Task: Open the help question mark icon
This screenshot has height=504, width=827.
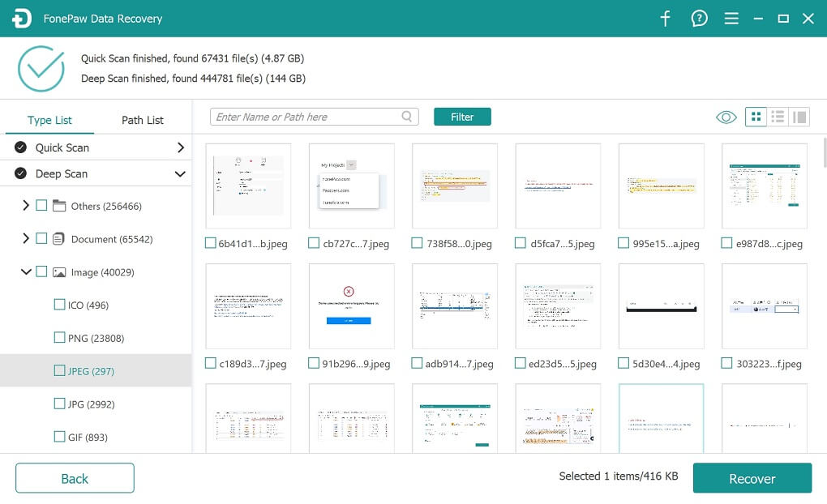Action: (x=699, y=19)
